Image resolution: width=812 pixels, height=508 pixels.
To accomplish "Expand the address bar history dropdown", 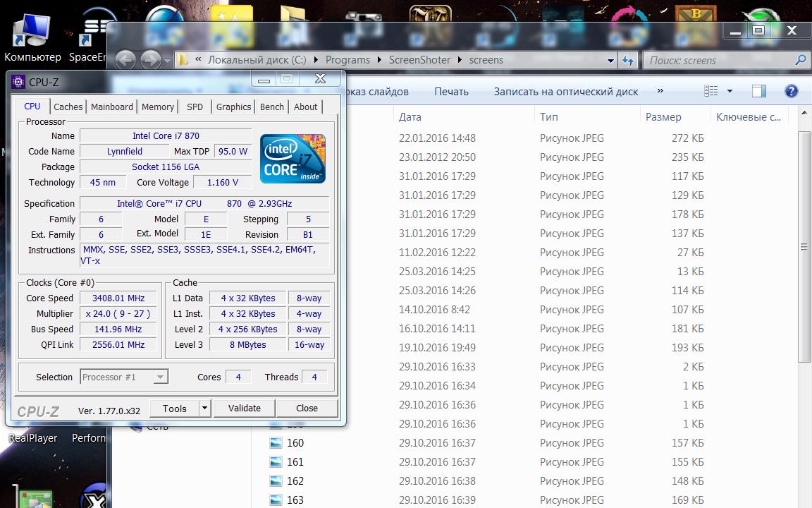I will click(x=610, y=61).
